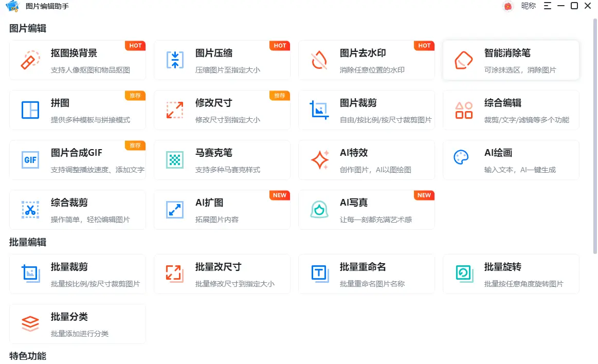This screenshot has height=364, width=598.
Task: Click the description 裁剪/文字/滤镜等多个功能
Action: pos(527,120)
